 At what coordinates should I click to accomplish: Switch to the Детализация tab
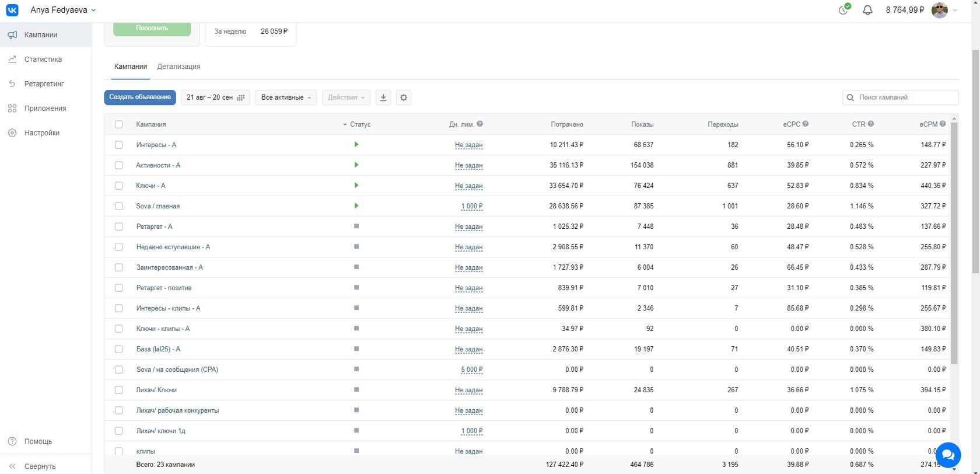[x=178, y=67]
